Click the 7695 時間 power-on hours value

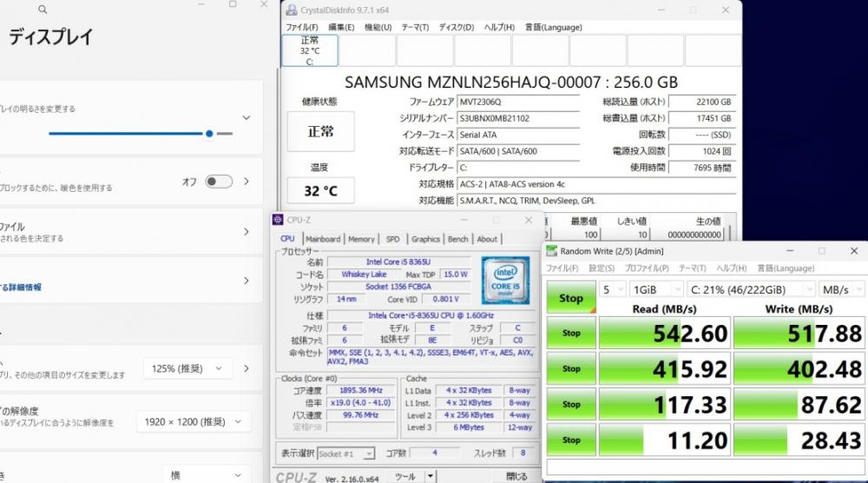click(702, 168)
